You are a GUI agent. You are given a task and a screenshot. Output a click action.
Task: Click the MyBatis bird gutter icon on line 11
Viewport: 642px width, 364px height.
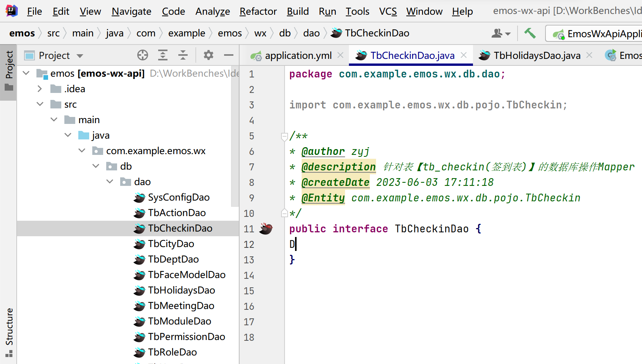[x=266, y=228]
